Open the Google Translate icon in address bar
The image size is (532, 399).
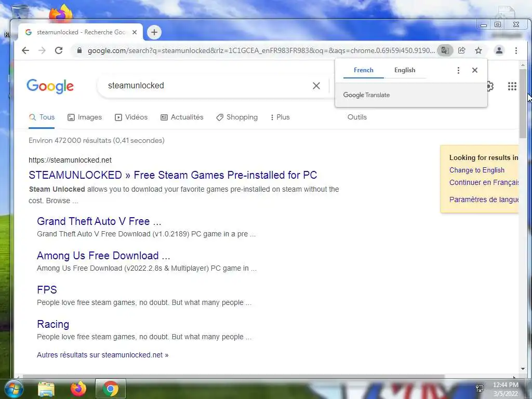(445, 50)
